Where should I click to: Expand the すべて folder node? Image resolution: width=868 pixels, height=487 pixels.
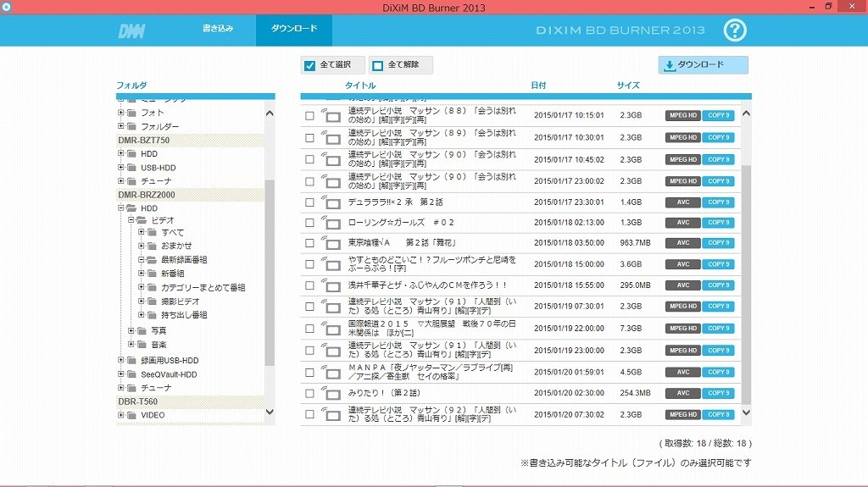coord(142,232)
